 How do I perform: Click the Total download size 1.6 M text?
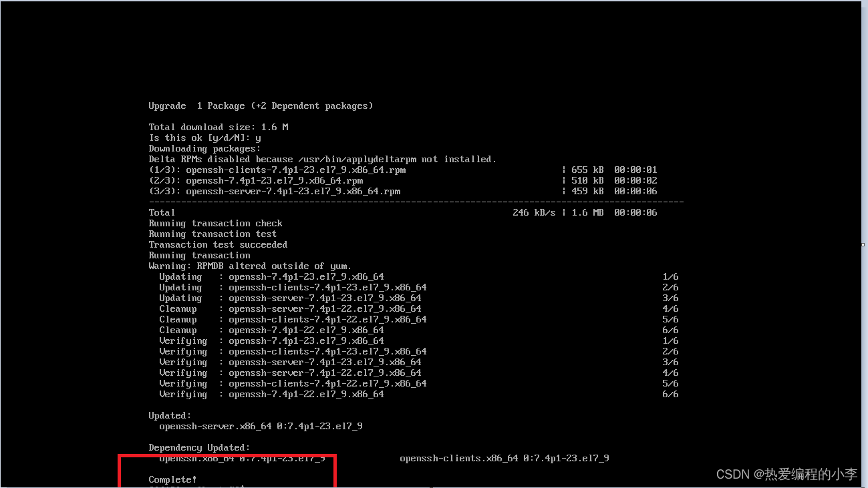(217, 127)
